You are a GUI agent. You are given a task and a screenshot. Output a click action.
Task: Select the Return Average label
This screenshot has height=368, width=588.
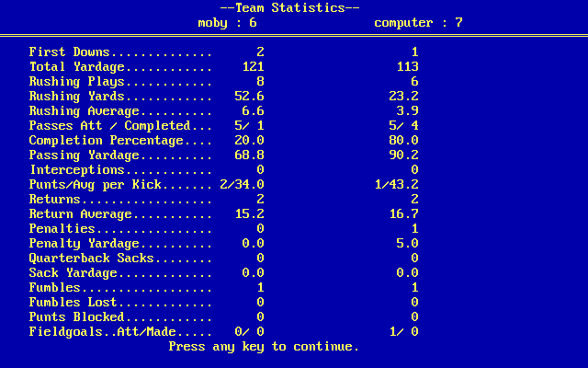[x=81, y=214]
